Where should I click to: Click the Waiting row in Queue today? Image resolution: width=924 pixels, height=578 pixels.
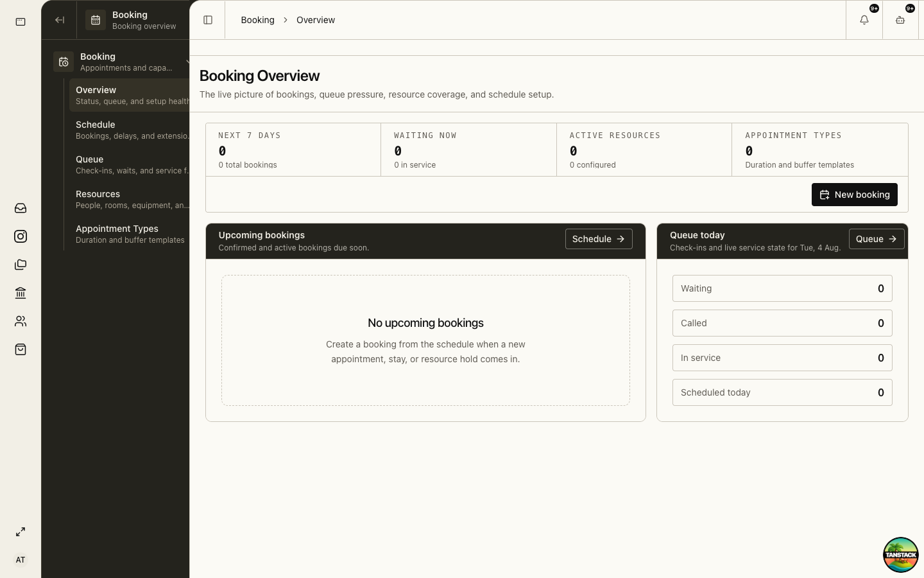click(x=782, y=288)
